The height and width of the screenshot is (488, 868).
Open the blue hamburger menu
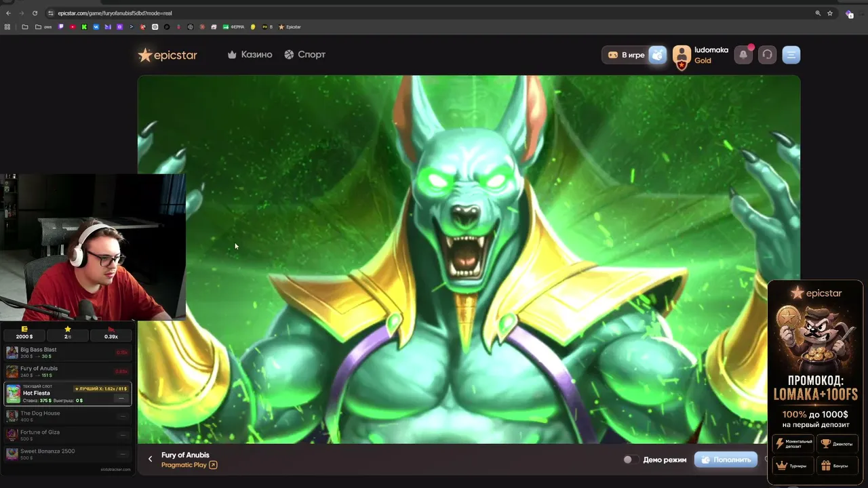tap(791, 55)
